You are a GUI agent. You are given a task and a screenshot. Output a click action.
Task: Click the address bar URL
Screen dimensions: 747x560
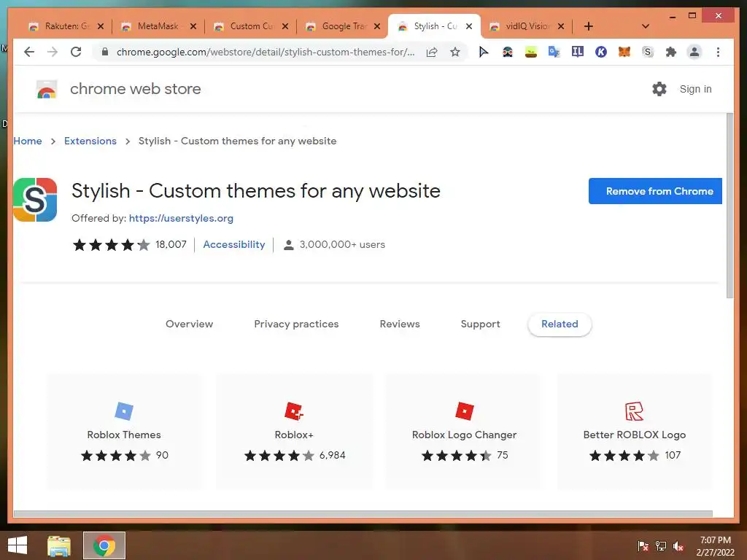coord(266,52)
